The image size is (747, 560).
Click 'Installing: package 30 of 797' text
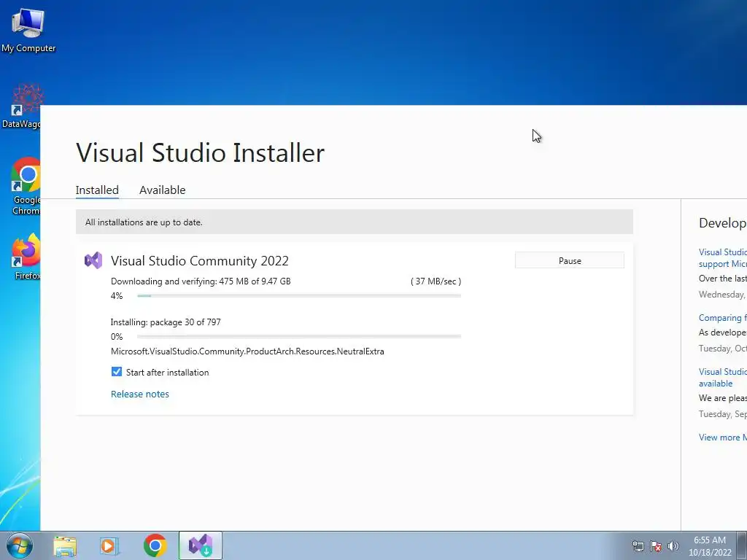(x=166, y=322)
